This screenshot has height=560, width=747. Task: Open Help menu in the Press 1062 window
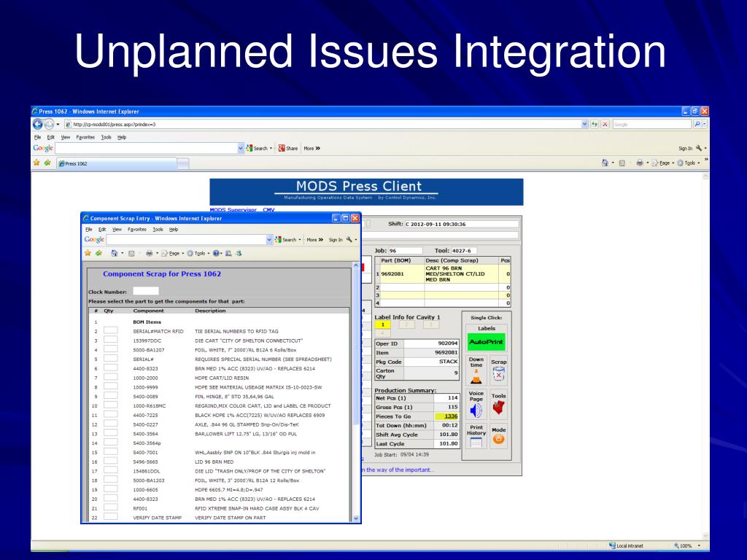(122, 137)
